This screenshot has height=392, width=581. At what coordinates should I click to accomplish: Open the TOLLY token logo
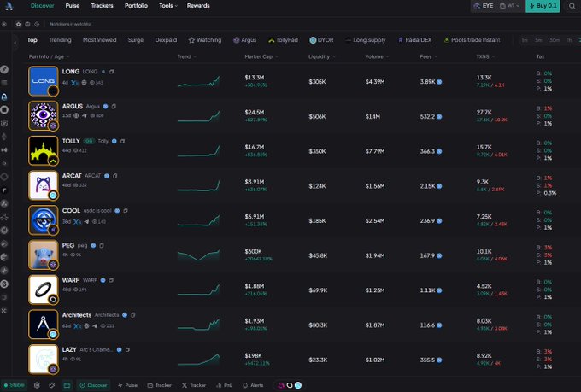click(44, 150)
